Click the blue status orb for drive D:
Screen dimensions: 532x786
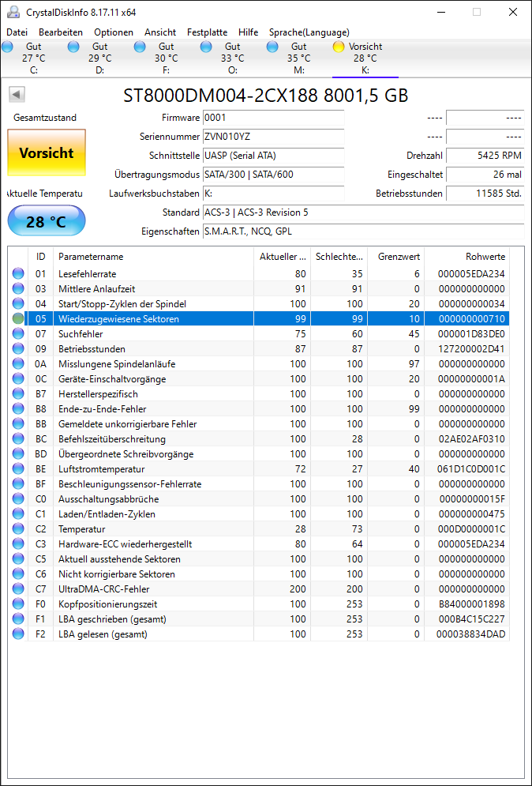pos(73,47)
